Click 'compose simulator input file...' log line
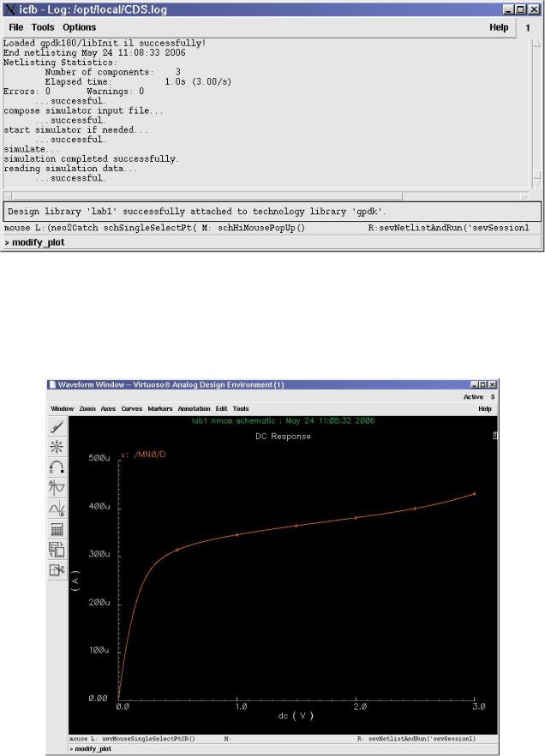545x756 pixels. [83, 110]
